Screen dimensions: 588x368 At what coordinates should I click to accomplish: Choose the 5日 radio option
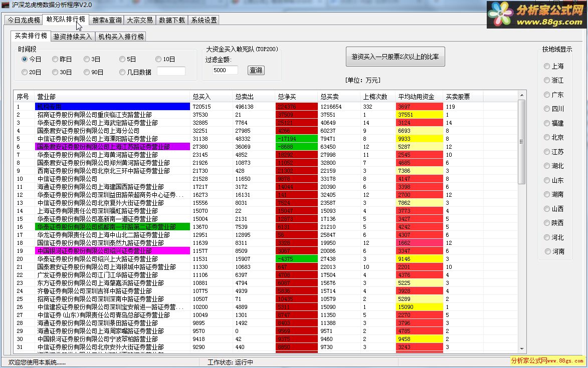127,59
